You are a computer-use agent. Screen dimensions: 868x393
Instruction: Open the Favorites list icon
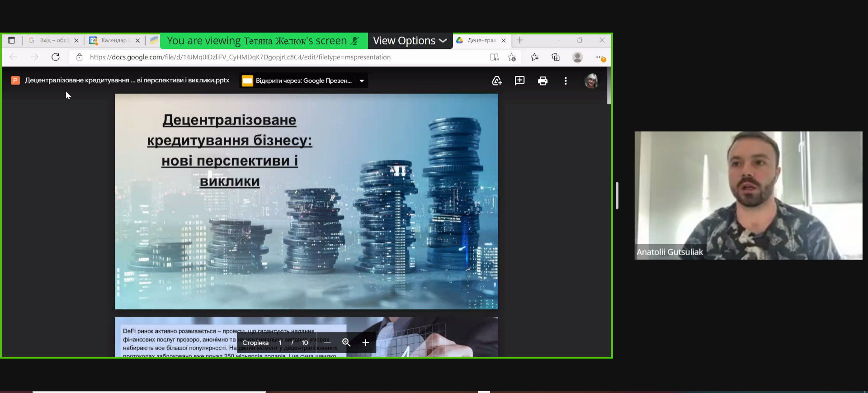point(534,57)
